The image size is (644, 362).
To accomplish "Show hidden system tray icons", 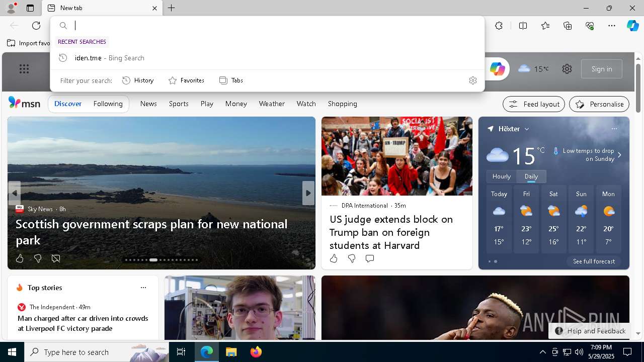I will [x=542, y=352].
